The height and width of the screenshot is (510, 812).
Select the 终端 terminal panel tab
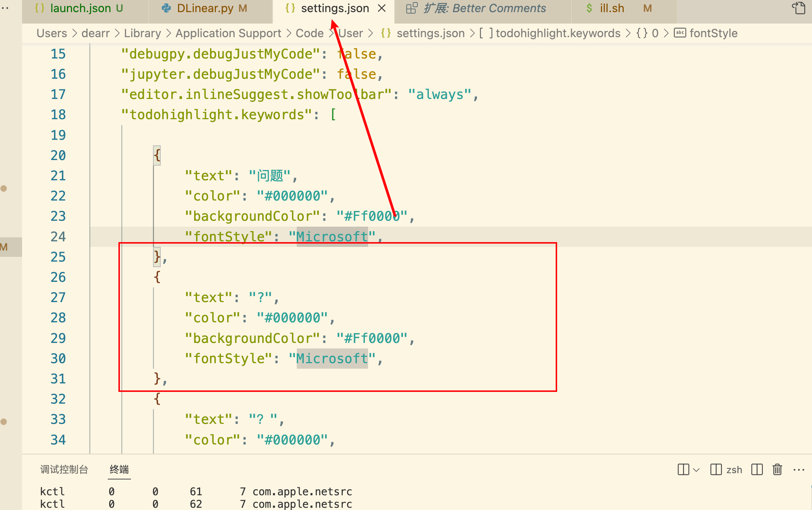point(119,470)
